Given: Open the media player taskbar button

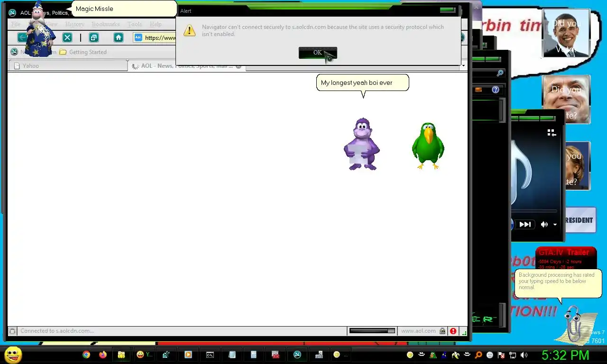Looking at the screenshot, I should point(188,355).
